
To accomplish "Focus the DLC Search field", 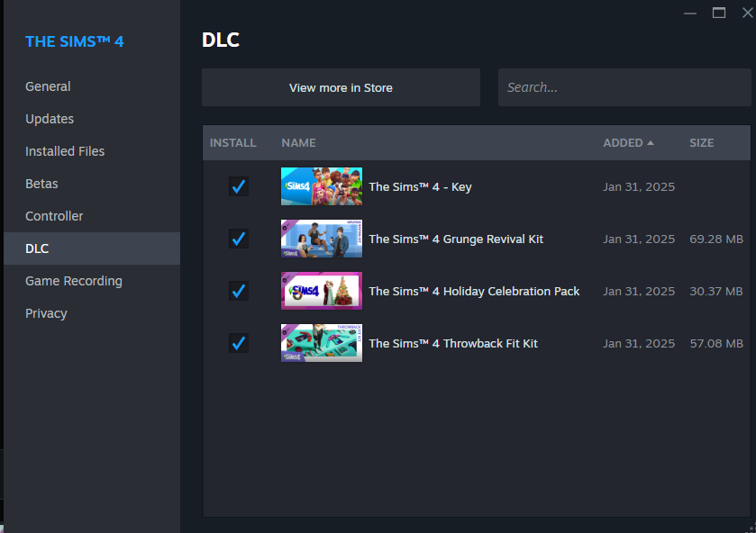I will (x=624, y=87).
